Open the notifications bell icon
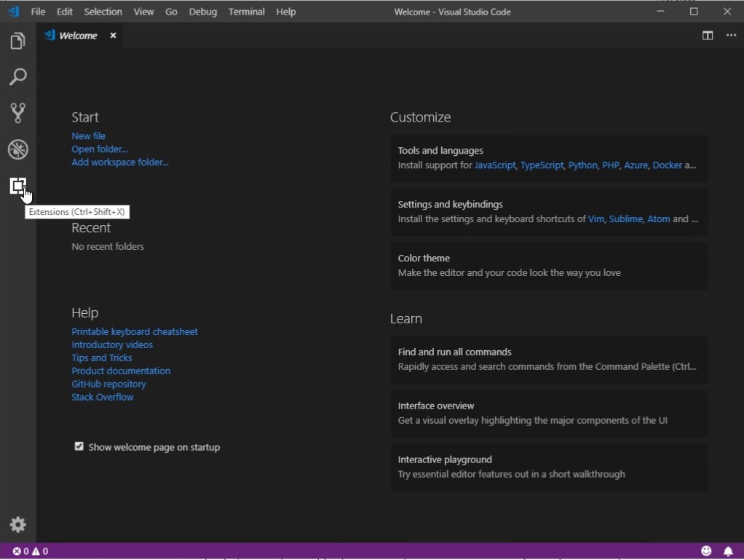Image resolution: width=744 pixels, height=560 pixels. pyautogui.click(x=728, y=551)
